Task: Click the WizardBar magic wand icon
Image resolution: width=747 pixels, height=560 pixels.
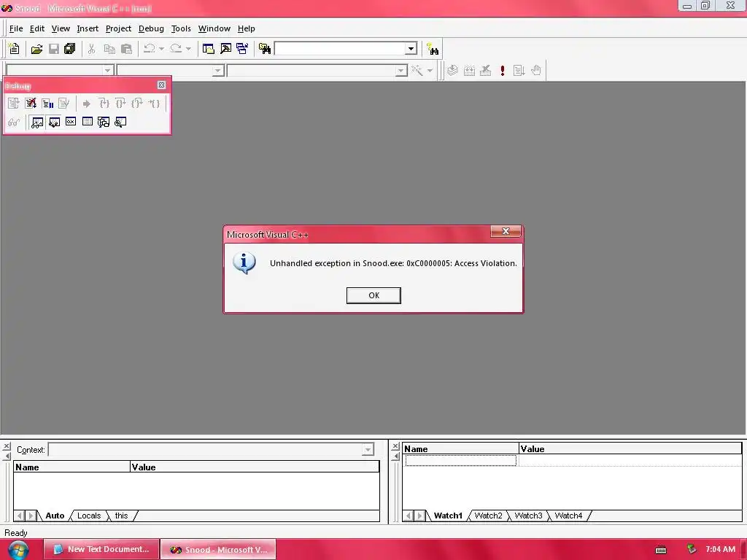Action: click(x=417, y=71)
